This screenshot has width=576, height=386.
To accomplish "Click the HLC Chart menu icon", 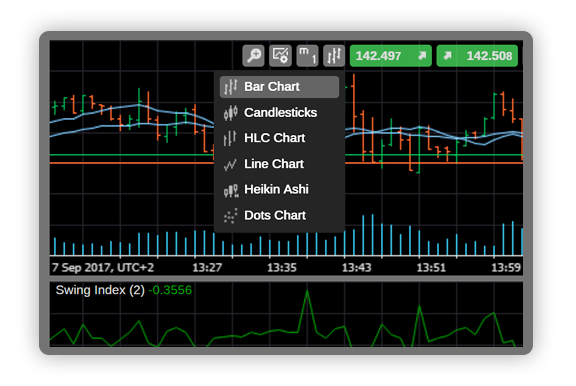I will pyautogui.click(x=230, y=138).
